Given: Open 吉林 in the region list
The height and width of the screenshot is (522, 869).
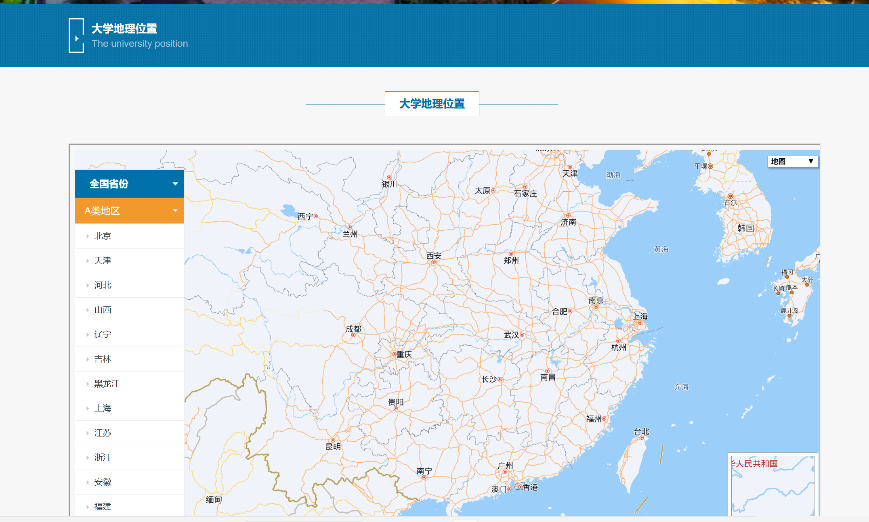Looking at the screenshot, I should click(x=103, y=359).
